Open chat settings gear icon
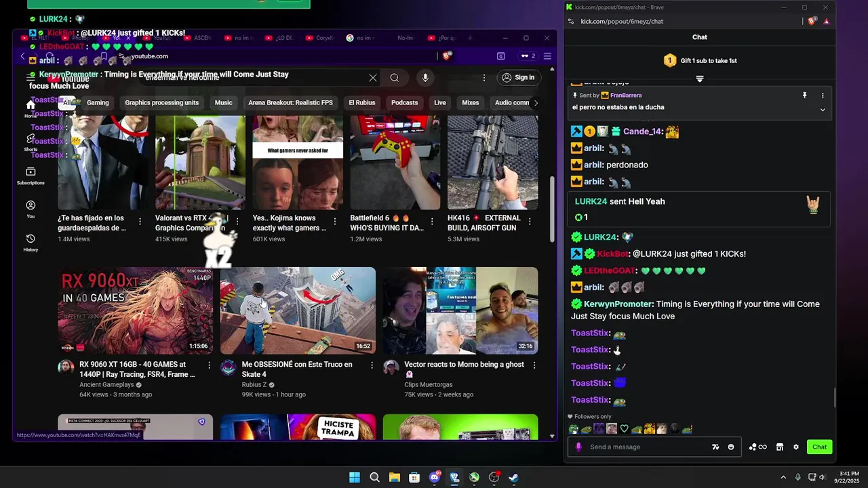This screenshot has height=488, width=868. [796, 447]
